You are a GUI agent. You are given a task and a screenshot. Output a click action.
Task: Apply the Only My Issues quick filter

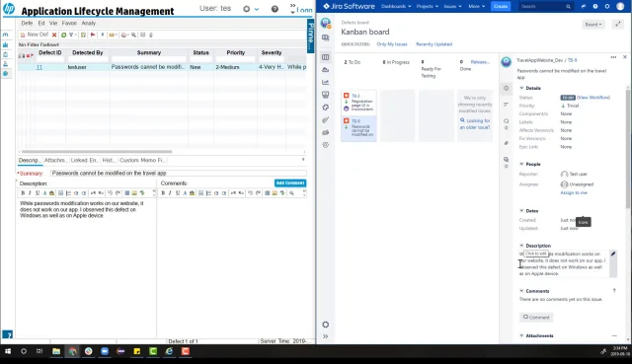[392, 44]
